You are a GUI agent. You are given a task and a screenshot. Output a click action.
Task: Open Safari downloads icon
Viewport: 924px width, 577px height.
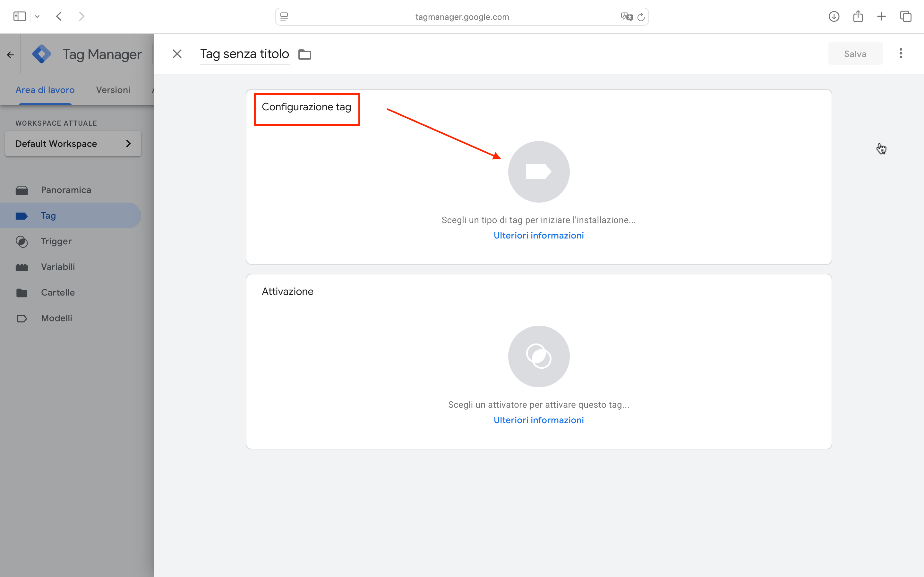[834, 16]
